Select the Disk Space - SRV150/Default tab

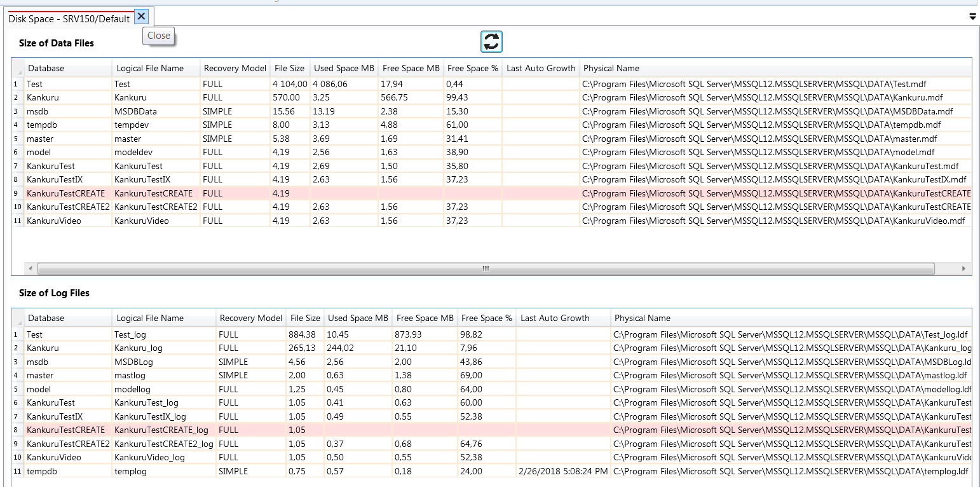coord(69,19)
